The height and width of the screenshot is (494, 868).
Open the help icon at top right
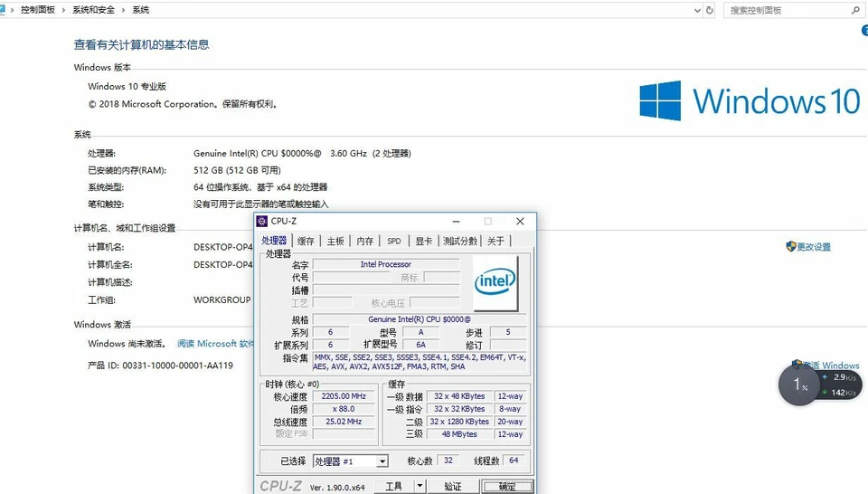pyautogui.click(x=864, y=31)
